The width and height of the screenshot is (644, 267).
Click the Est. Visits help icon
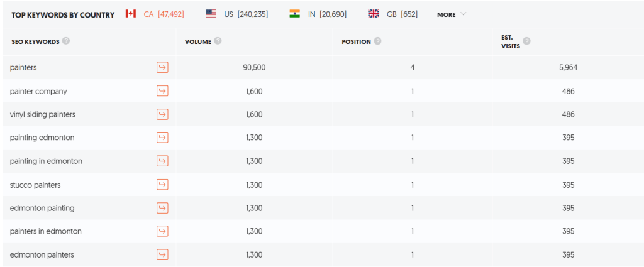coord(526,41)
